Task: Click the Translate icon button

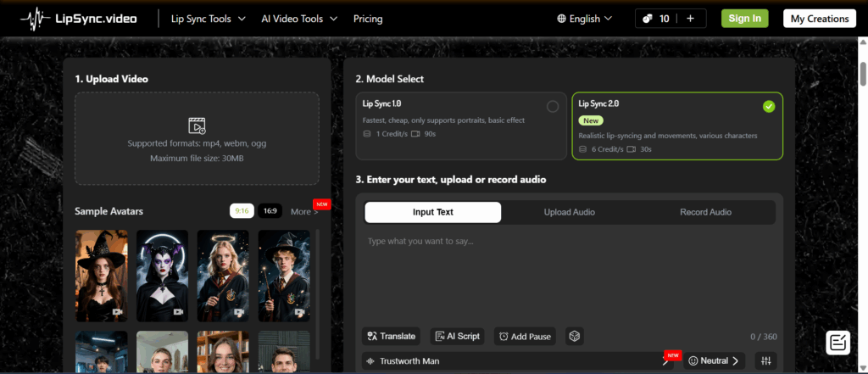Action: [x=391, y=337]
